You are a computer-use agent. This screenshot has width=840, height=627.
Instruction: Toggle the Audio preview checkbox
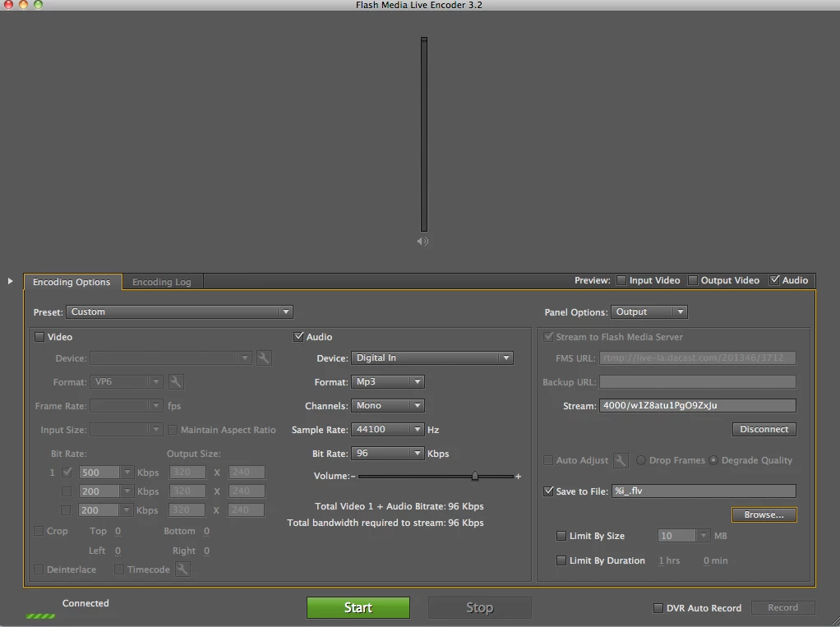click(x=774, y=280)
